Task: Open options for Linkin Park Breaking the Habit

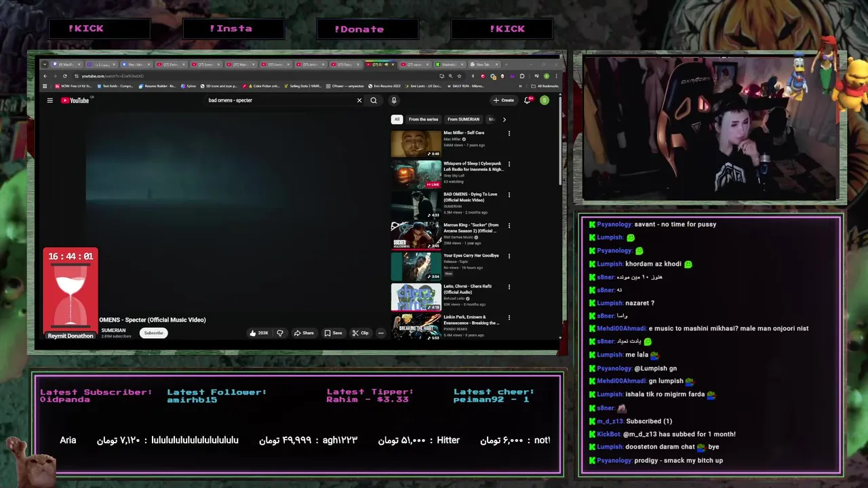Action: 509,318
